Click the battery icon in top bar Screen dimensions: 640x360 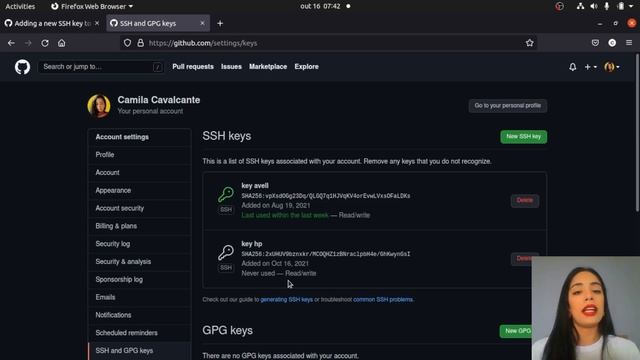(x=621, y=6)
